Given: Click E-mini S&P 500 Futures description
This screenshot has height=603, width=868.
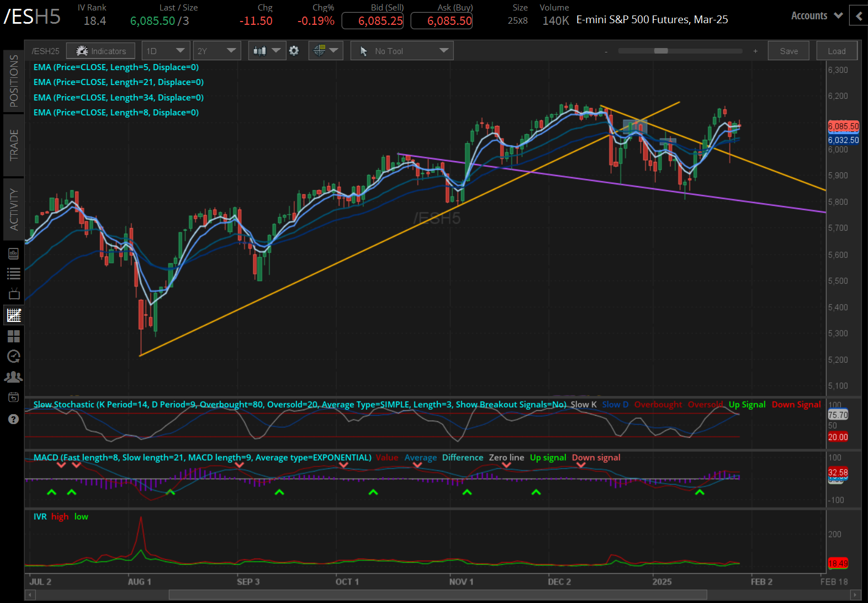Looking at the screenshot, I should click(x=652, y=19).
